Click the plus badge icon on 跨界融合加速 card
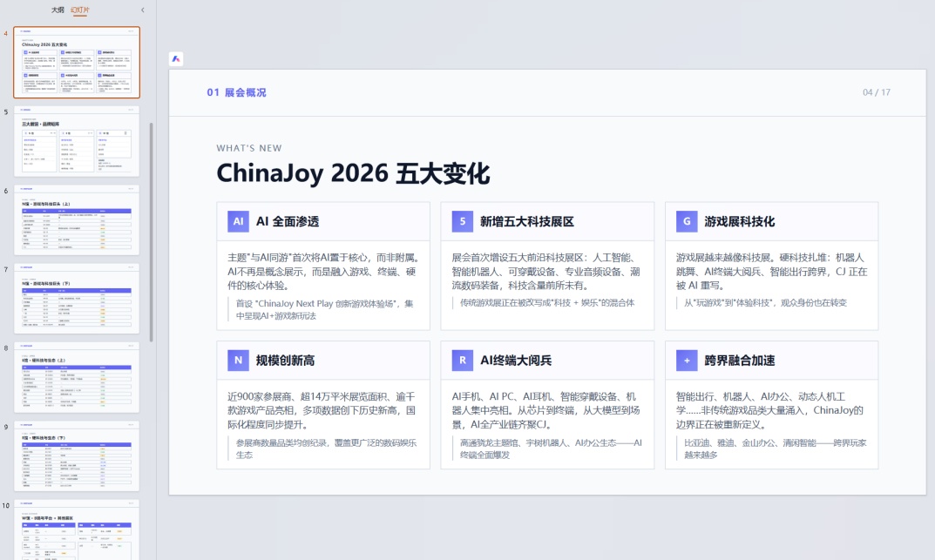The height and width of the screenshot is (560, 935). [687, 360]
